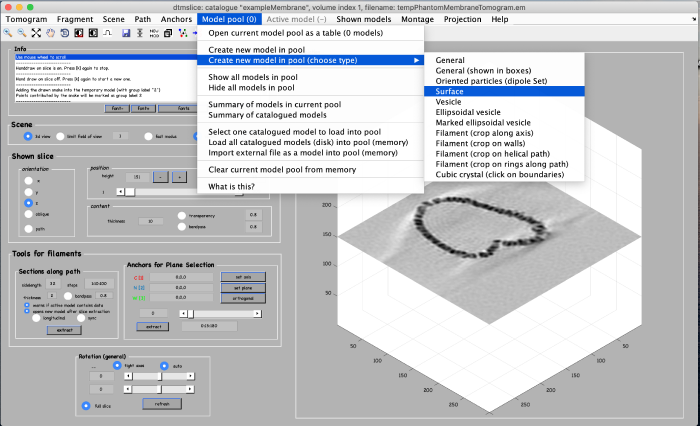Click the step-function pulse toolbar icon
This screenshot has width=700, height=426.
(107, 33)
